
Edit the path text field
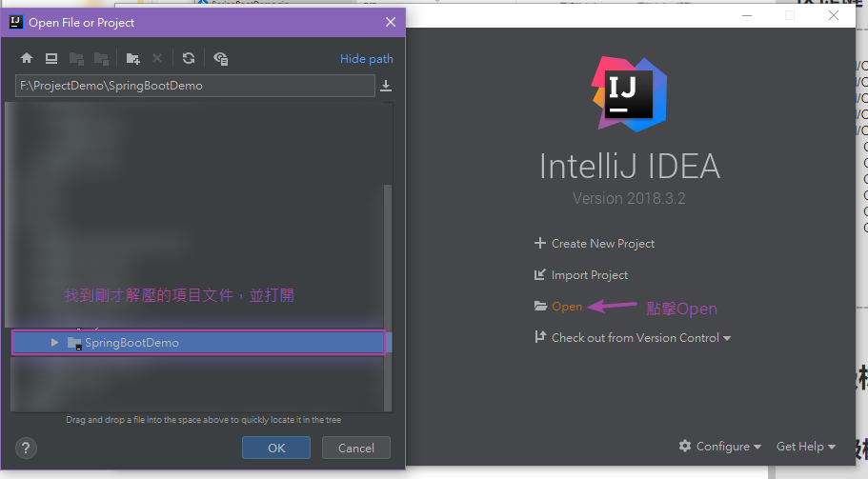[x=195, y=86]
